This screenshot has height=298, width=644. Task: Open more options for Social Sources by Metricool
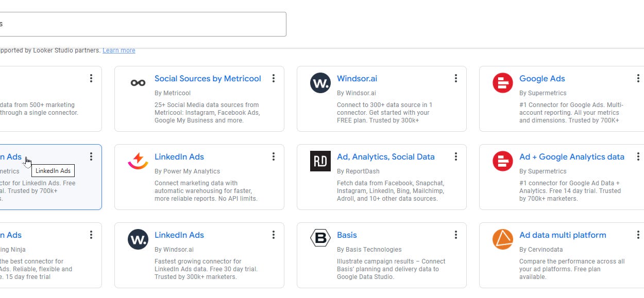tap(274, 78)
